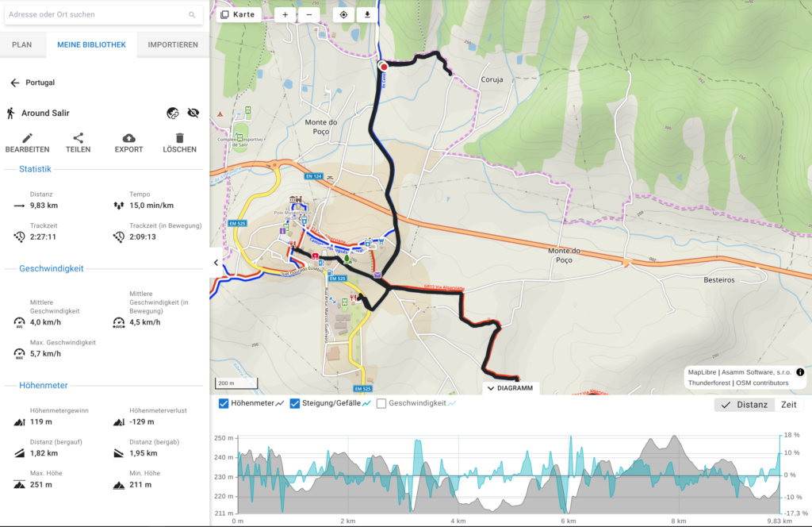
Task: Click the Export cloud upload icon
Action: (128, 138)
